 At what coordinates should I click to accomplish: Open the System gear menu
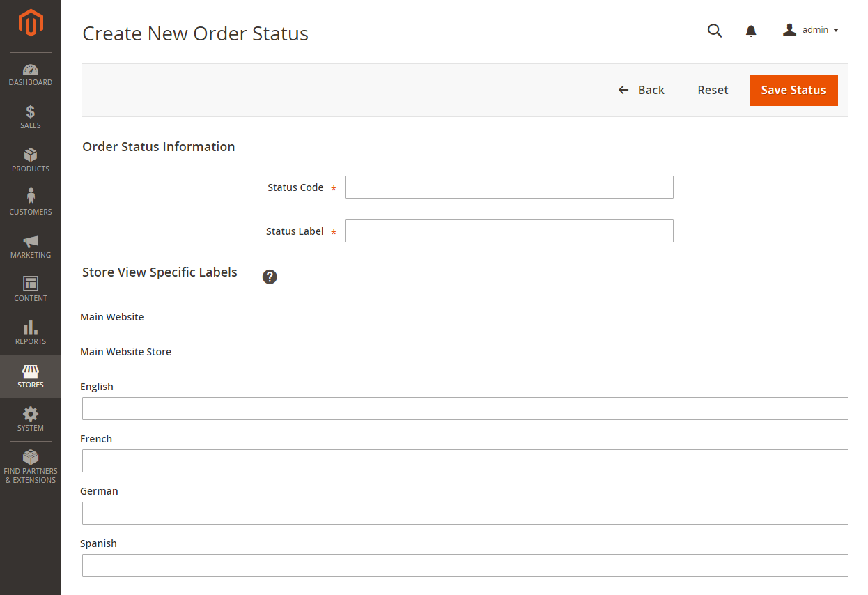(31, 419)
